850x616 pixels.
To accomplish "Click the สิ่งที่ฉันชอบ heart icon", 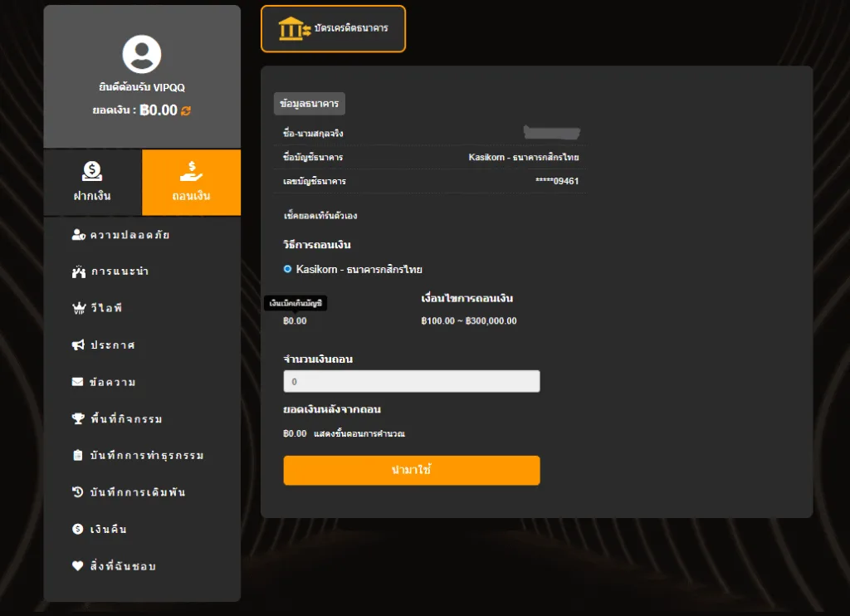I will tap(77, 565).
